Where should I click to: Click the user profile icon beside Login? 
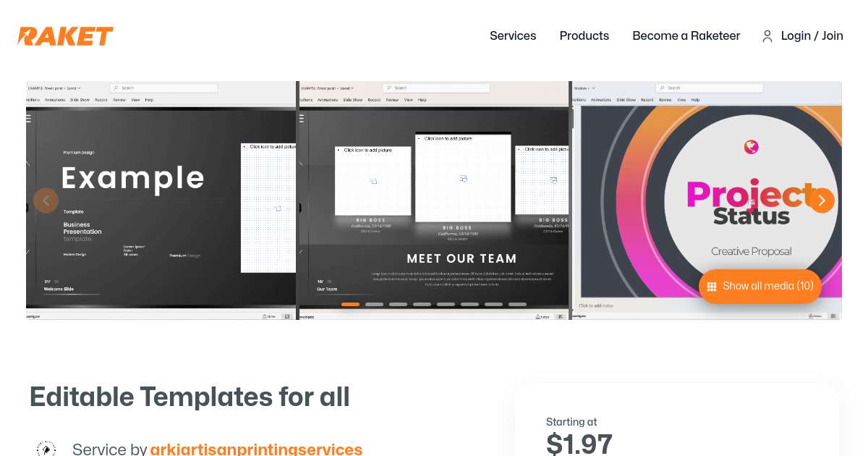[767, 36]
